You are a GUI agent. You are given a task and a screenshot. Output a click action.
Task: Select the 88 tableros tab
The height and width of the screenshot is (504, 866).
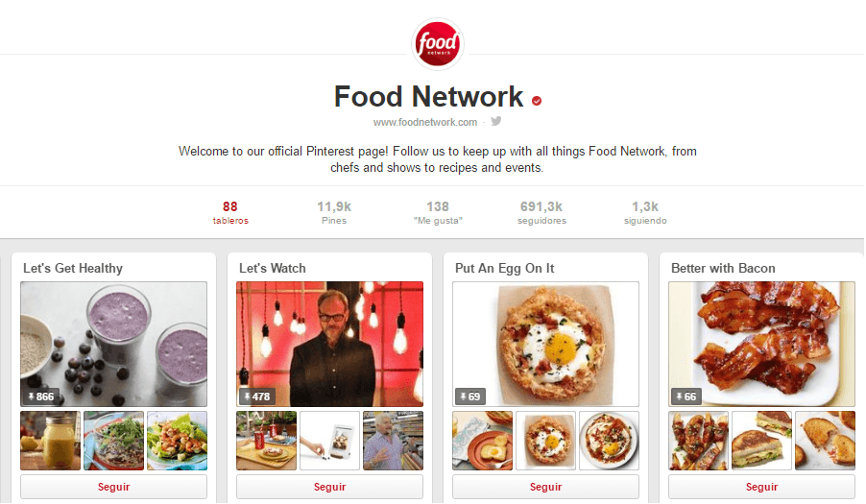230,212
